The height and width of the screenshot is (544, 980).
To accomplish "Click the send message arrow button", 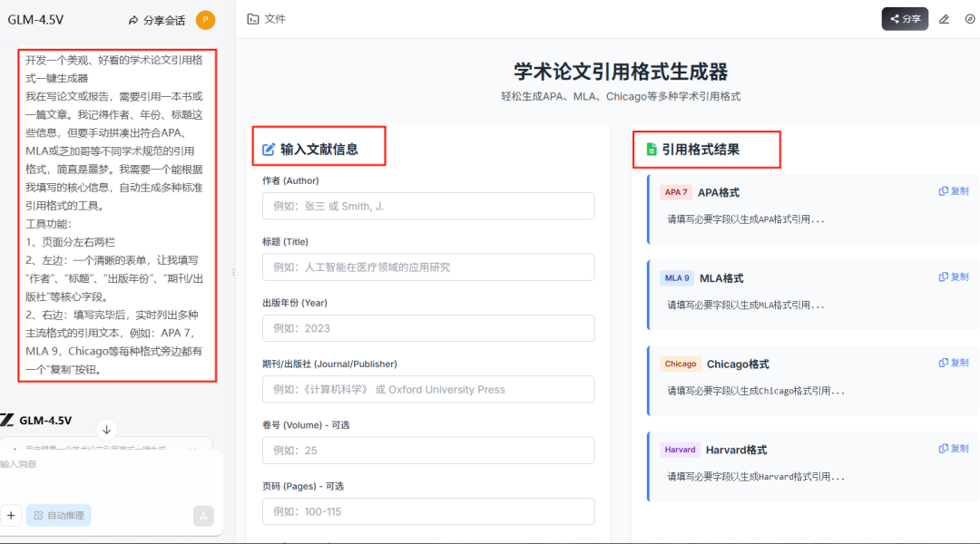I will (203, 516).
